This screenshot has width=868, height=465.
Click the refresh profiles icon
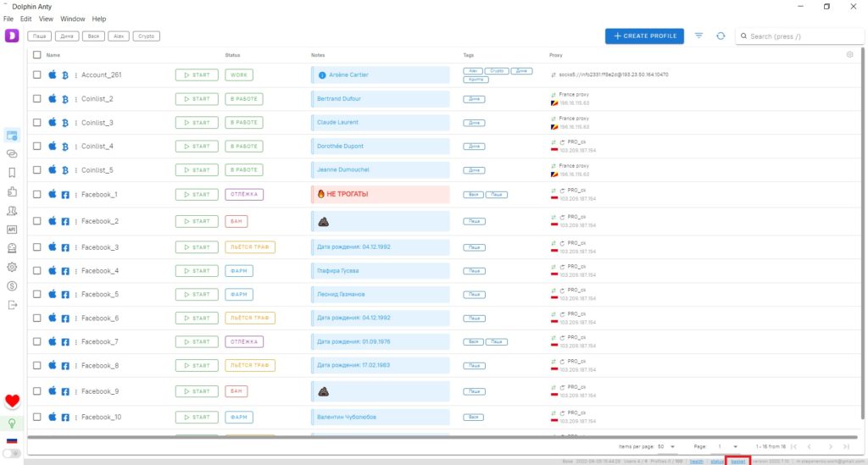[721, 36]
